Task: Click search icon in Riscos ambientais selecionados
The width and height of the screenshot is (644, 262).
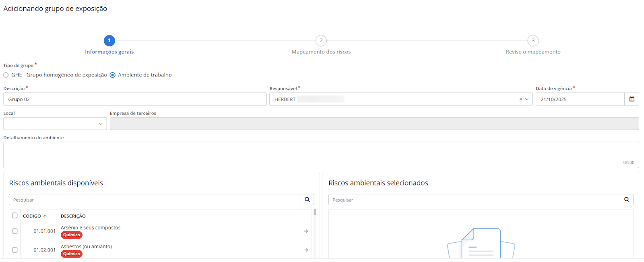Action: pos(627,200)
